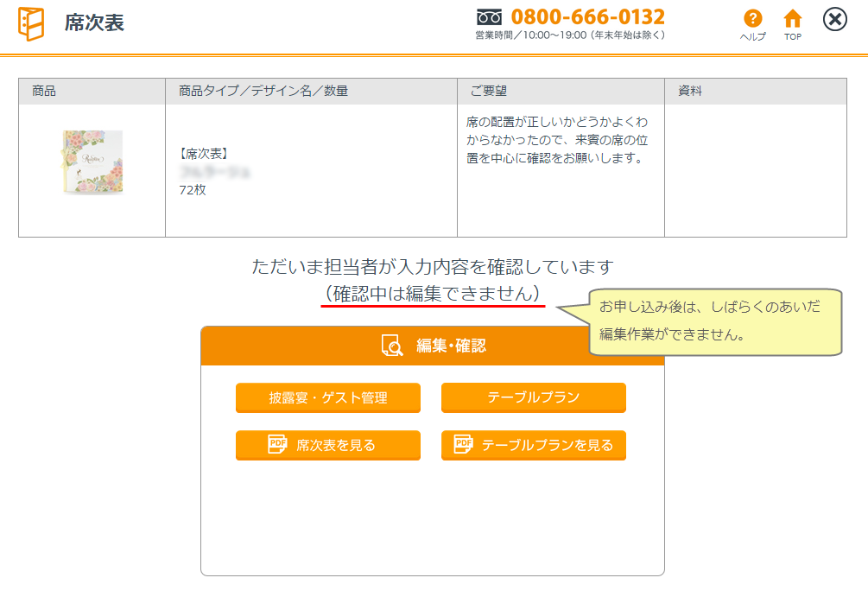Click the PDF icon on テーブルプランを見る
This screenshot has width=868, height=616.
(464, 444)
